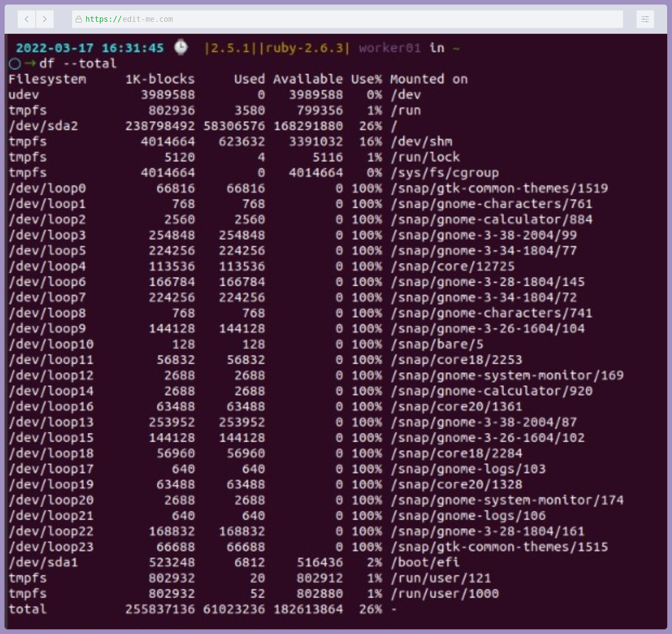Select the udev filesystem name
The width and height of the screenshot is (672, 634).
point(24,95)
